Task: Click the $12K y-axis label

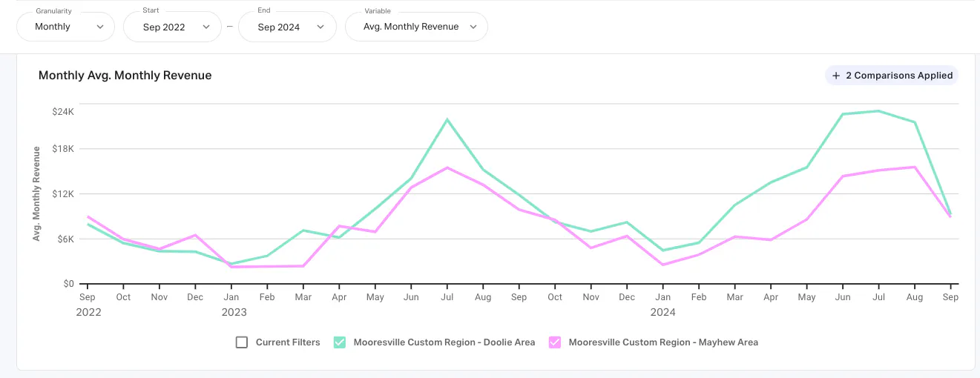Action: [63, 194]
